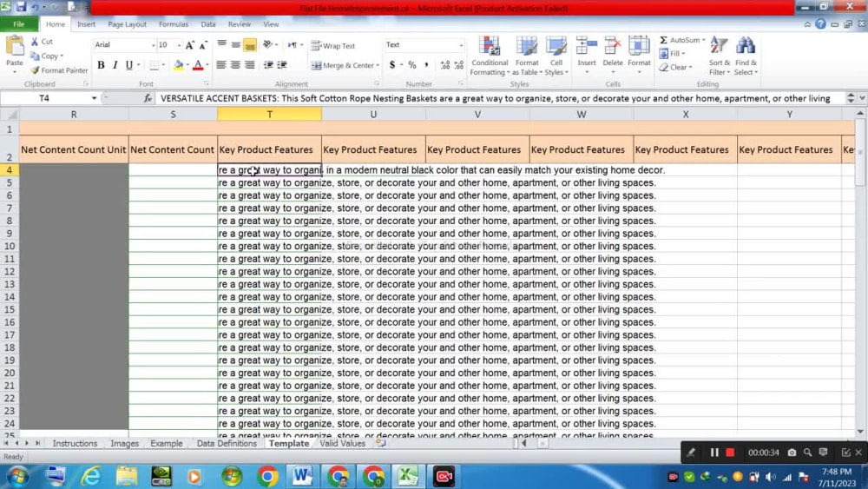The height and width of the screenshot is (489, 868).
Task: Click the Increase Font Size icon
Action: [x=190, y=45]
